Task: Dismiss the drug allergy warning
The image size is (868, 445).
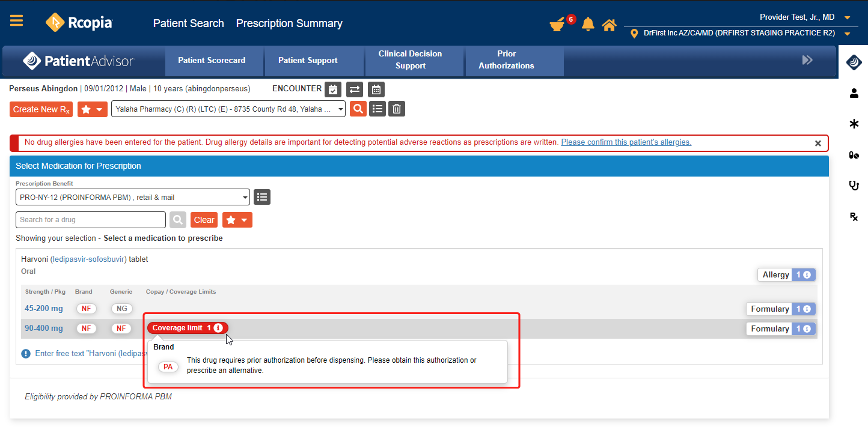Action: (x=818, y=144)
